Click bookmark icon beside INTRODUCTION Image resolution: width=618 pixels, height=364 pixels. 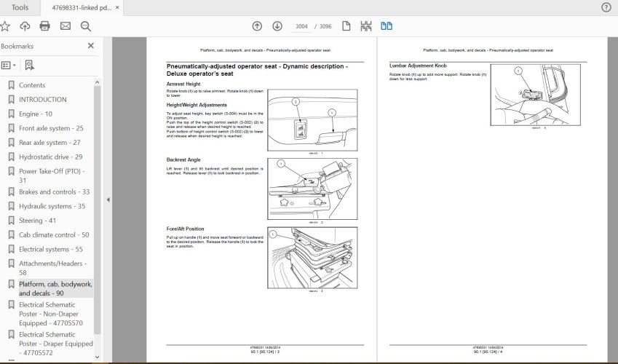12,100
